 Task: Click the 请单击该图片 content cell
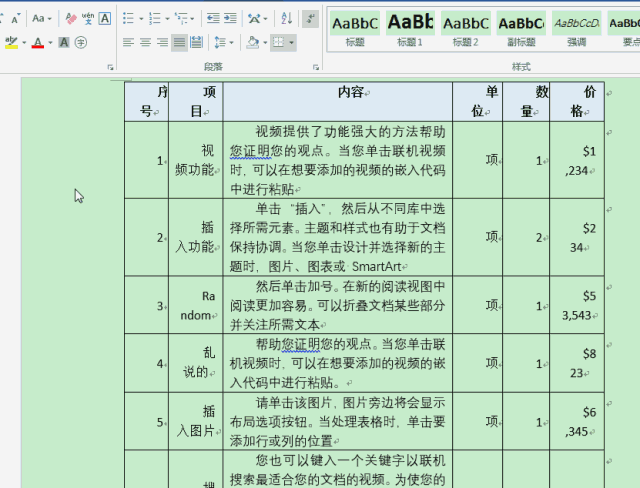point(338,421)
